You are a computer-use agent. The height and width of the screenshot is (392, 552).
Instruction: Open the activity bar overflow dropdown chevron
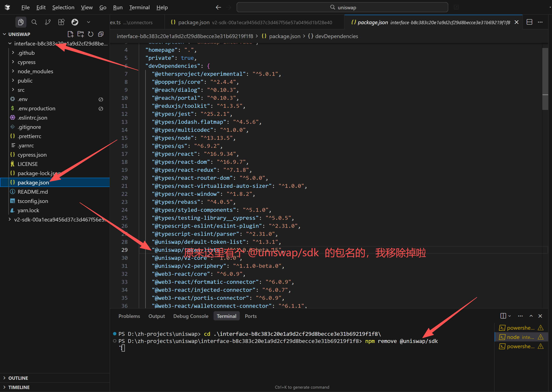(89, 22)
